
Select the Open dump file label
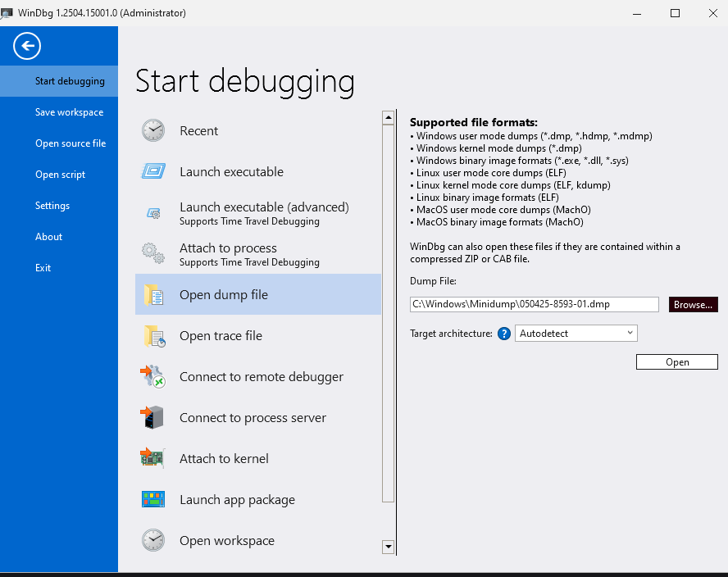pyautogui.click(x=224, y=295)
